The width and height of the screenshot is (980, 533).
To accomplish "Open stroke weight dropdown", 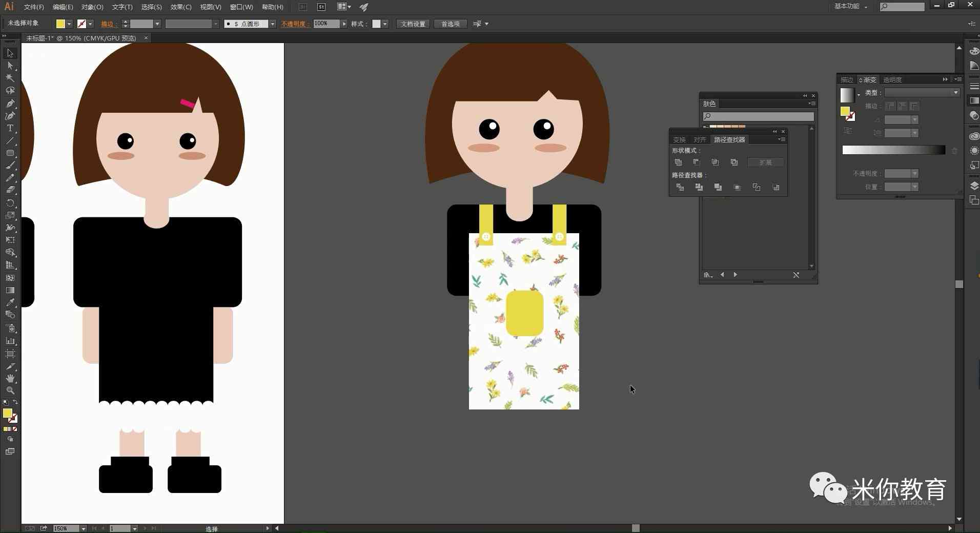I will (x=157, y=24).
